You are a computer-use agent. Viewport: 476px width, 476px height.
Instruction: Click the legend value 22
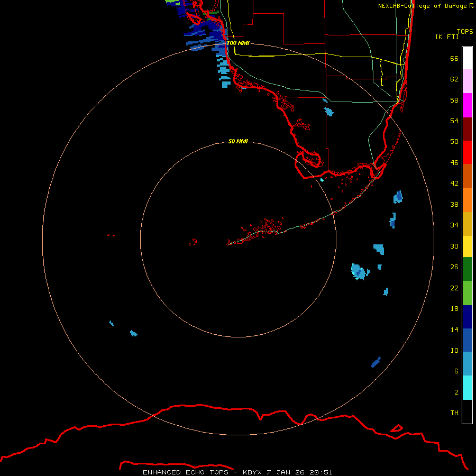[x=454, y=288]
